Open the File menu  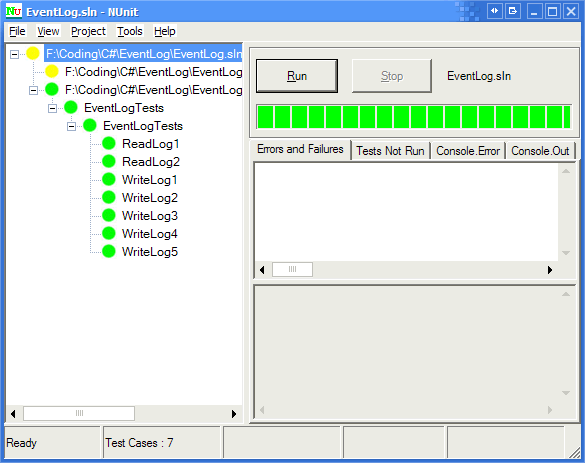click(17, 31)
